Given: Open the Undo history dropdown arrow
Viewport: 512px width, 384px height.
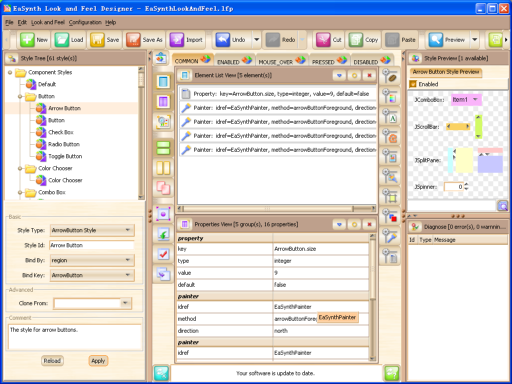Looking at the screenshot, I should click(x=257, y=40).
